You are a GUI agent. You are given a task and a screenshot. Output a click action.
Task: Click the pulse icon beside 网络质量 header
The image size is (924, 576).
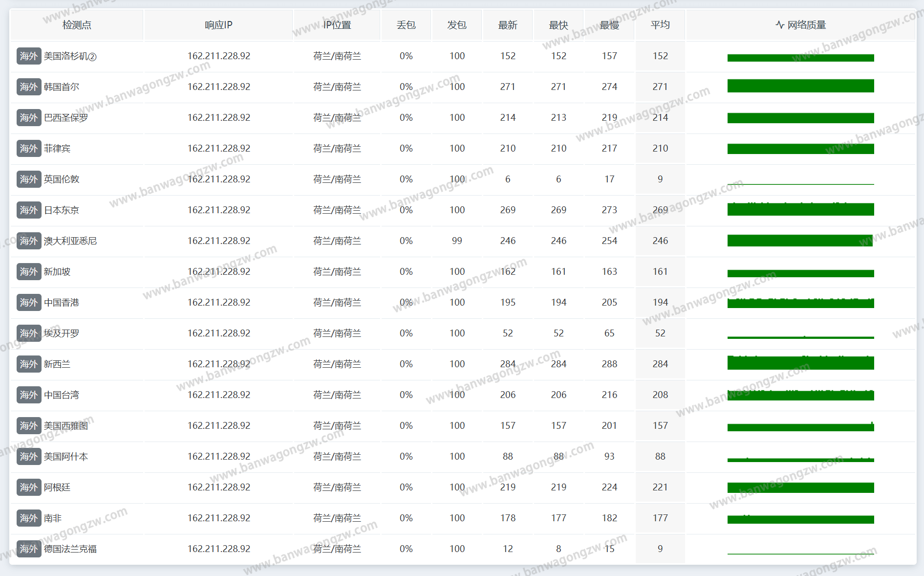point(780,24)
